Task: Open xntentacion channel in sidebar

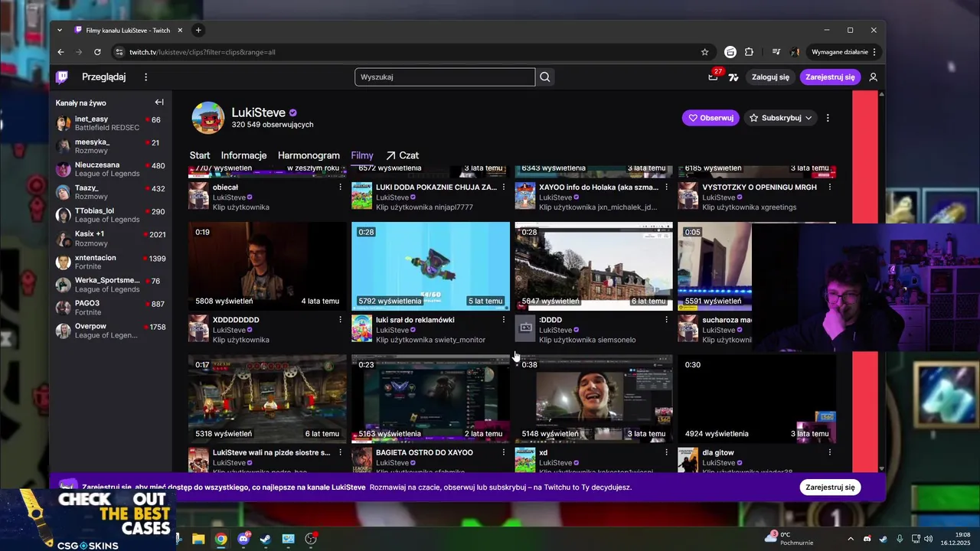Action: click(112, 262)
